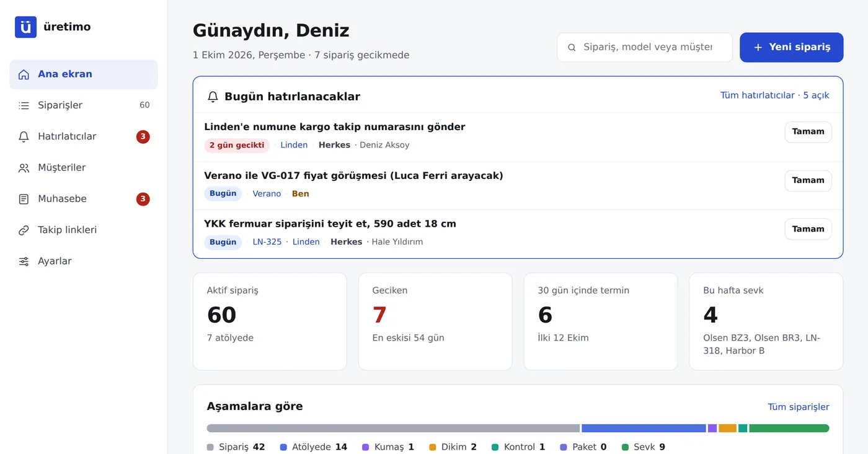Click the bell icon beside Hatırlatıcılar in sidebar
868x454 pixels.
24,137
